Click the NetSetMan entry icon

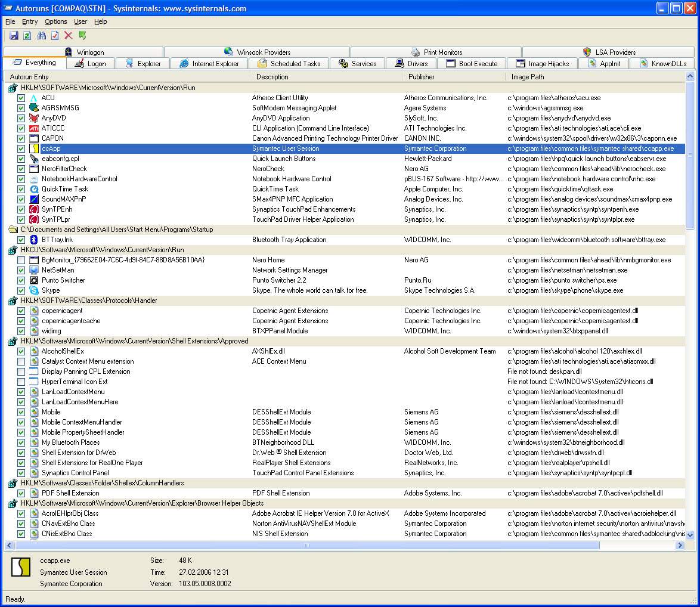(x=34, y=270)
